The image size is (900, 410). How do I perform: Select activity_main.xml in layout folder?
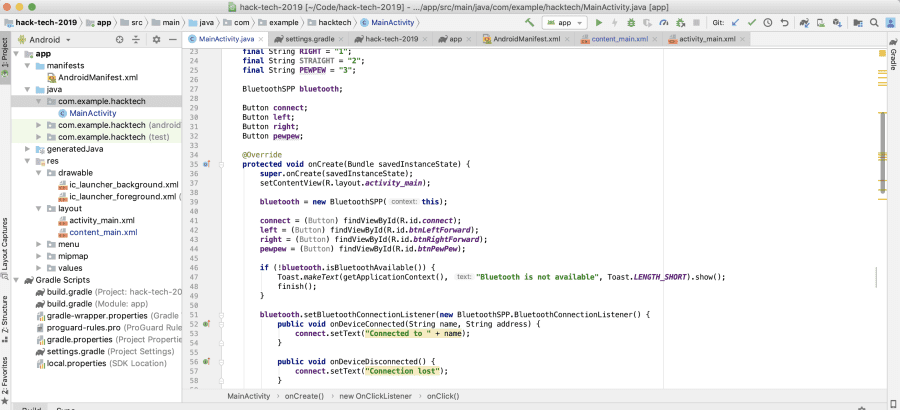click(x=102, y=221)
